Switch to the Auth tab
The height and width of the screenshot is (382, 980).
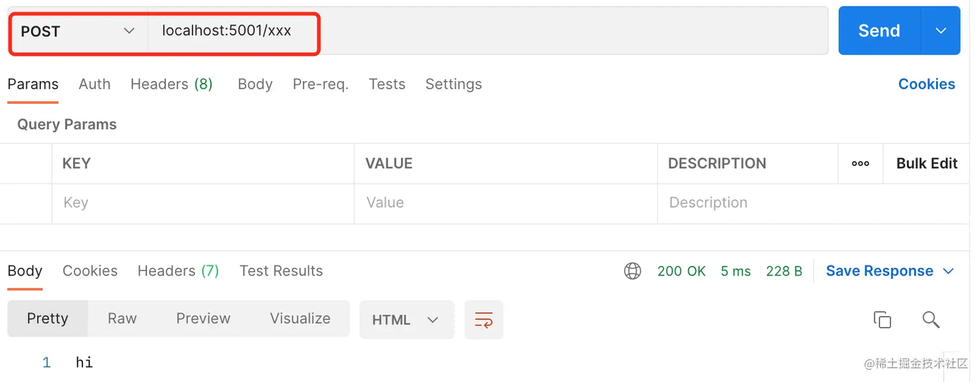[95, 84]
